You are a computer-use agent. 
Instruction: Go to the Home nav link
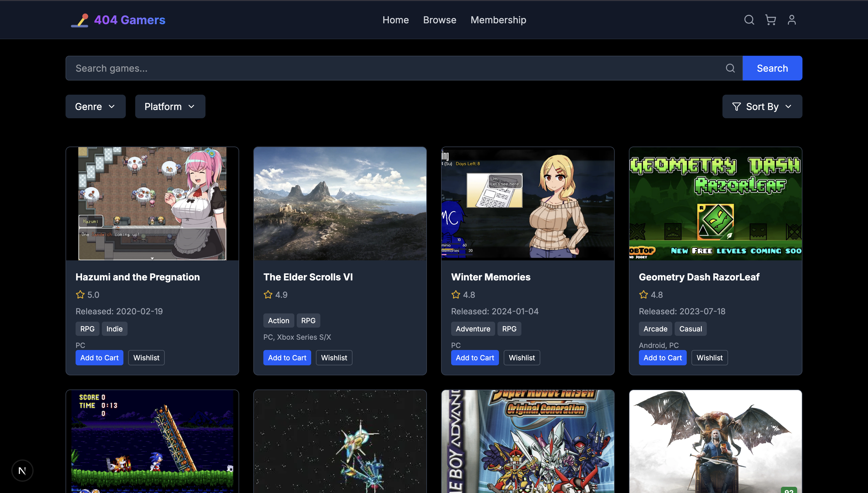(x=396, y=20)
